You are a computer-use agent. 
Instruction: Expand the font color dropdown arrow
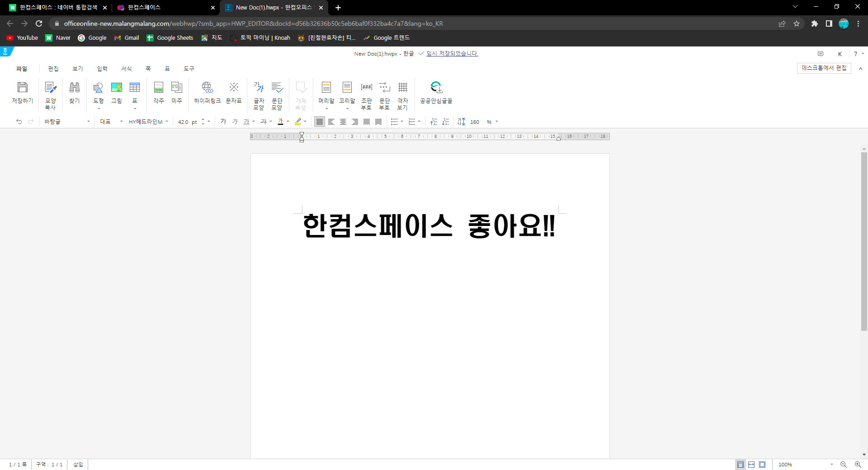pos(288,122)
